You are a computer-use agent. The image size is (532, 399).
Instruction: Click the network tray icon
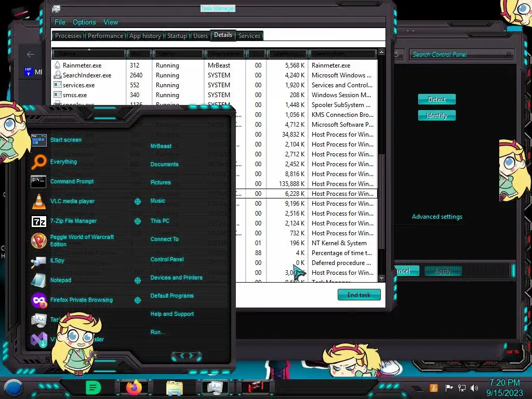coord(461,388)
